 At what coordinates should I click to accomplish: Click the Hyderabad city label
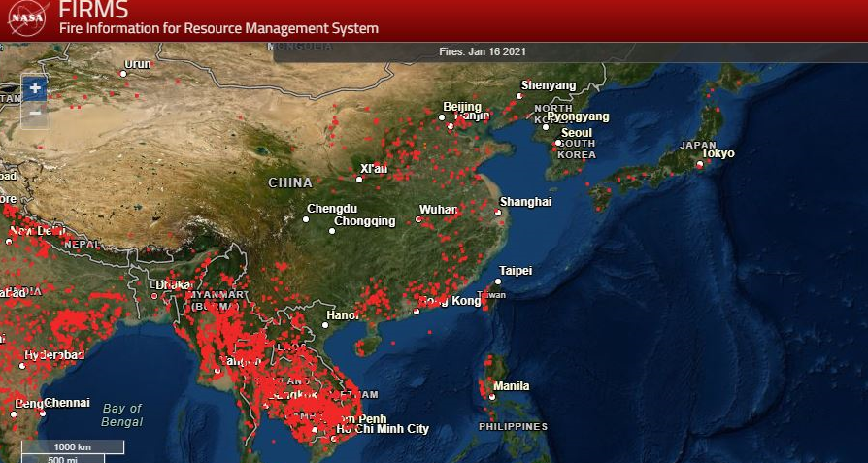tap(54, 355)
